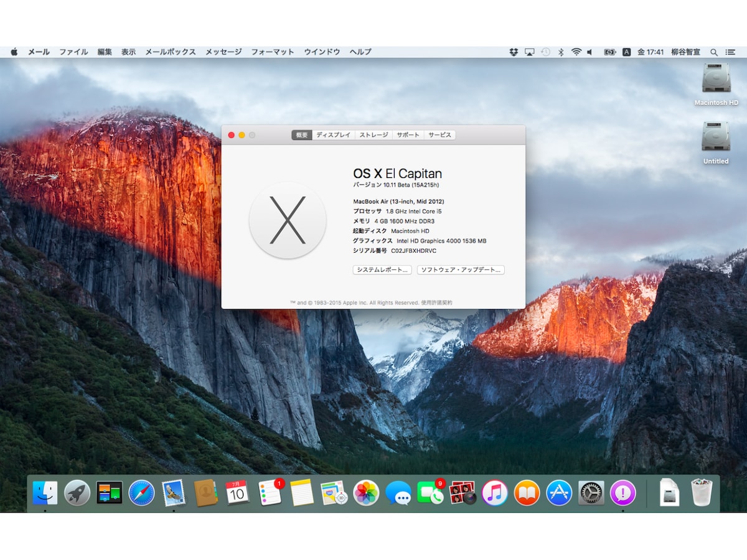
Task: Open System Preferences gear in Dock
Action: (x=591, y=493)
